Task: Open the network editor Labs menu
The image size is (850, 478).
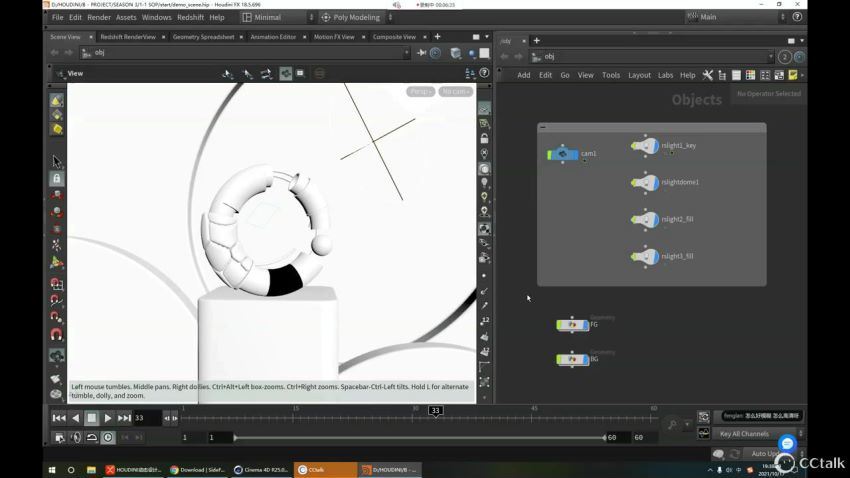Action: [665, 75]
